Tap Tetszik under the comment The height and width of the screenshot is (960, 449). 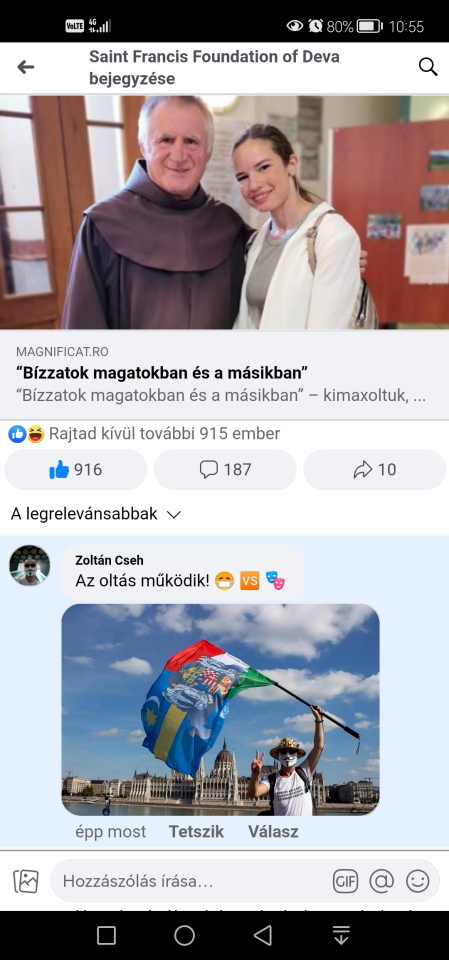[x=196, y=831]
